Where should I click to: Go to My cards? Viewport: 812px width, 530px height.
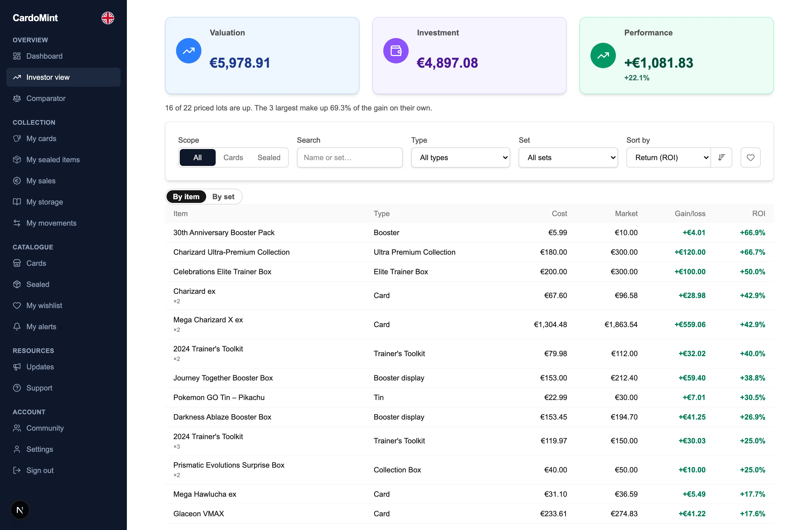[63, 138]
